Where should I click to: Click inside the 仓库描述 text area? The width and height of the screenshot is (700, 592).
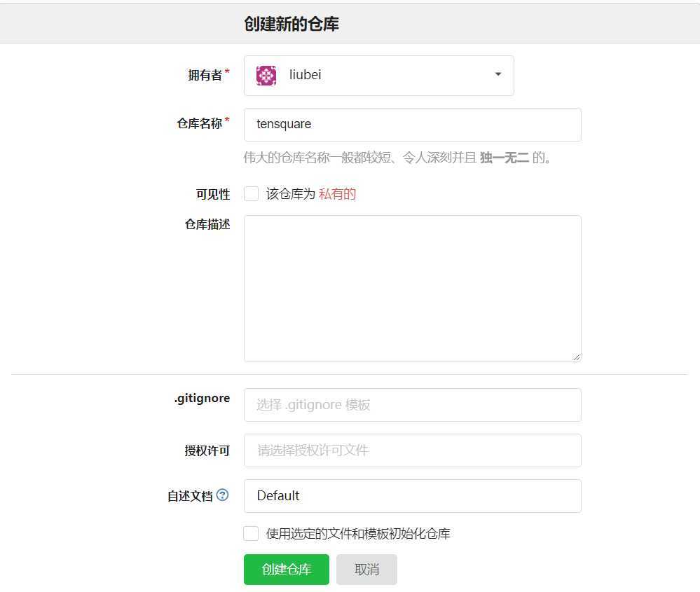413,289
